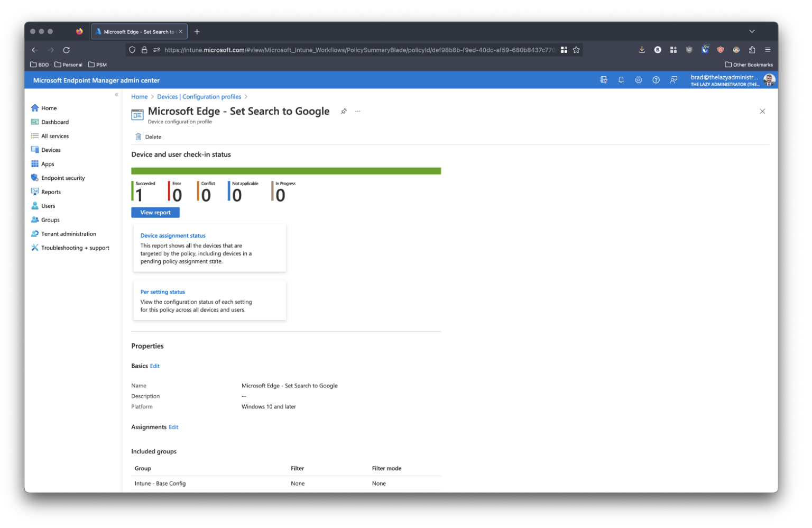Pin the profile blade
Viewport: 812px width, 528px height.
344,111
